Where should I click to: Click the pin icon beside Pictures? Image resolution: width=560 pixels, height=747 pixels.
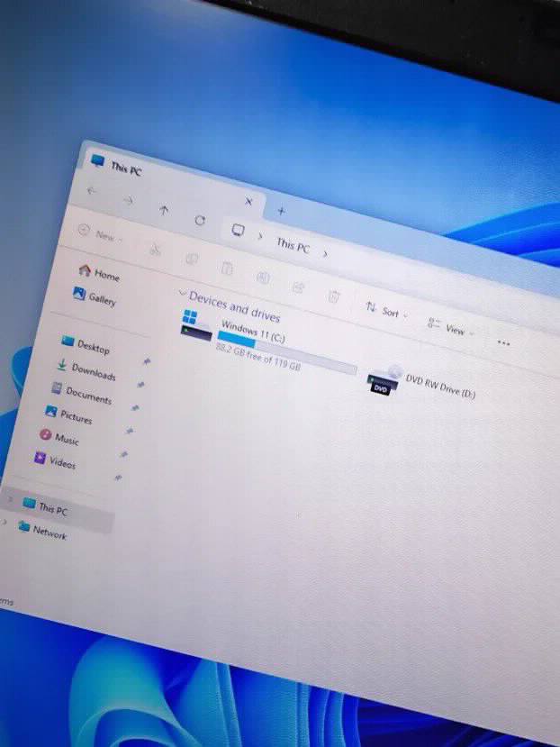coord(130,431)
